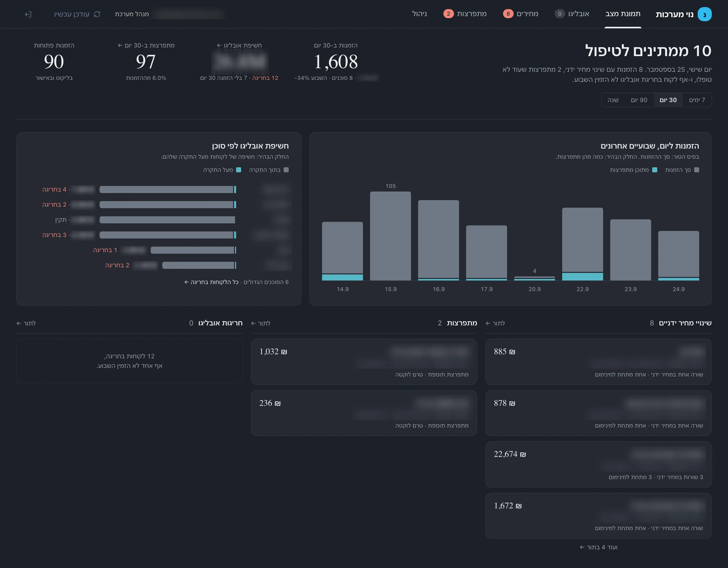The image size is (728, 568).
Task: Click לתור link beside the מתפרצות section
Action: click(261, 323)
